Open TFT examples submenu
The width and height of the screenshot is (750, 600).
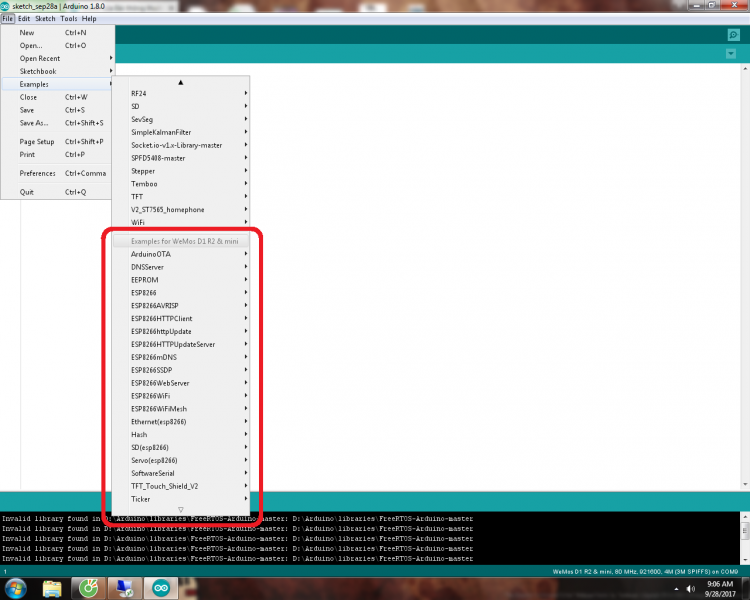[x=181, y=197]
